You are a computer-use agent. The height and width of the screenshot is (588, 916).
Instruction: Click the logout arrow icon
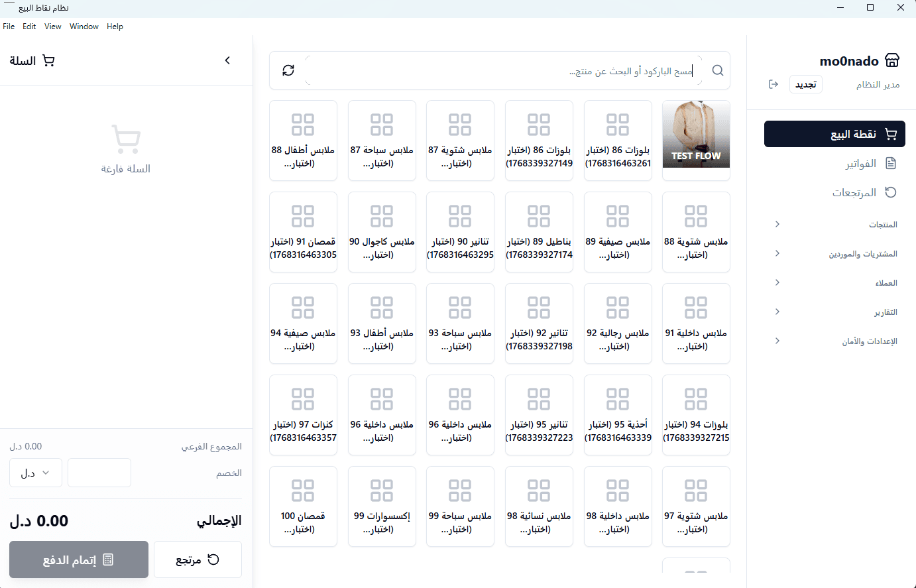773,84
